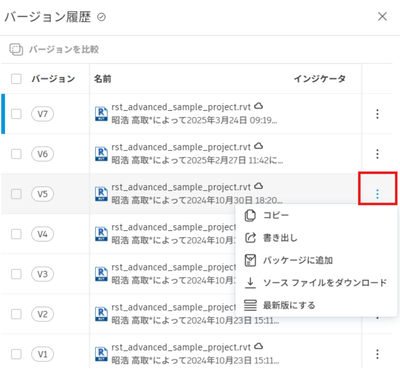400x369 pixels.
Task: Click the check-circle icon next to バージョン履歴
Action: (x=101, y=17)
